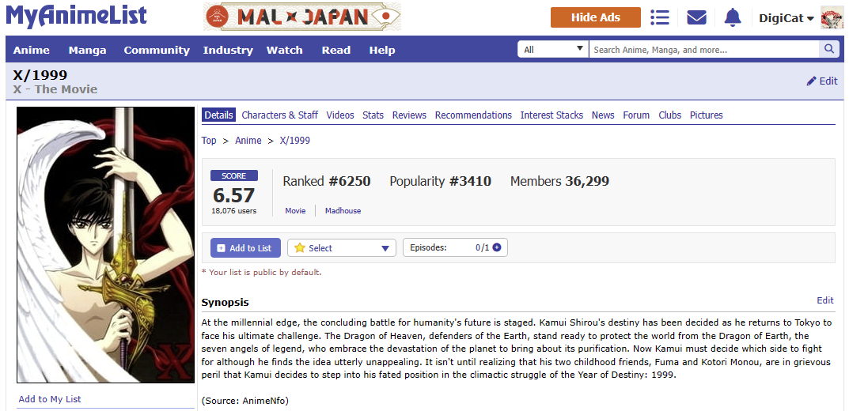Click the search magnifier button
This screenshot has height=411, width=868.
pyautogui.click(x=828, y=49)
